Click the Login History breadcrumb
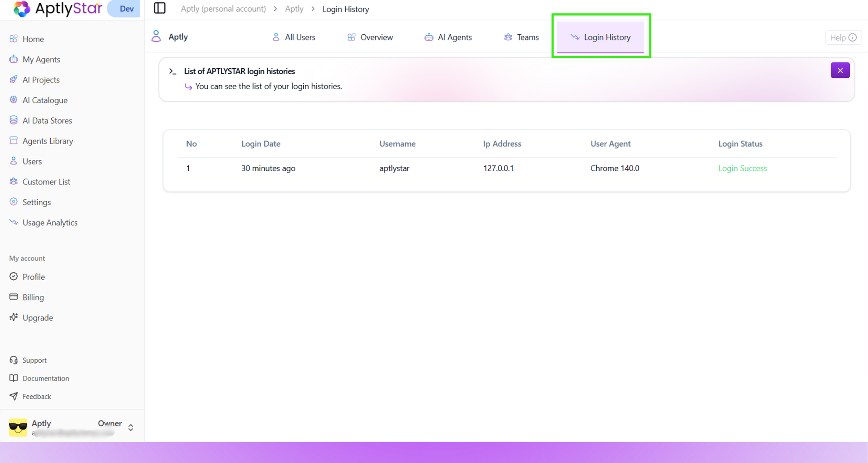 (345, 9)
